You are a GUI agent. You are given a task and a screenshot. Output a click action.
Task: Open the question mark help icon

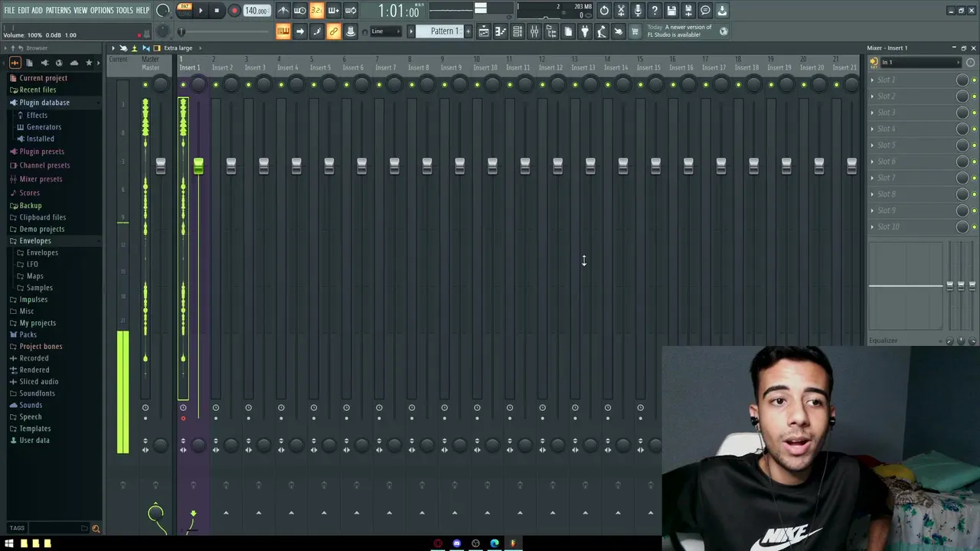coord(655,11)
